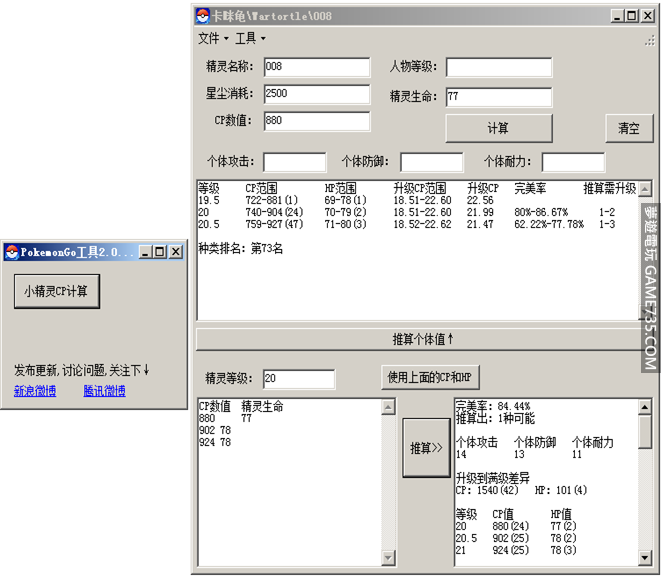
Task: Open the 文件 menu
Action: coord(212,39)
